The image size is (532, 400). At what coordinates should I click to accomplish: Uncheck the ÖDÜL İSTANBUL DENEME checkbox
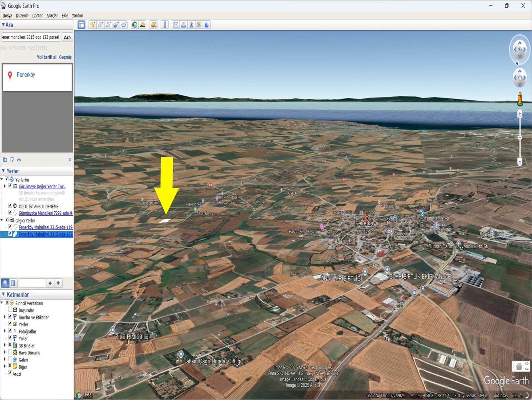coord(10,206)
